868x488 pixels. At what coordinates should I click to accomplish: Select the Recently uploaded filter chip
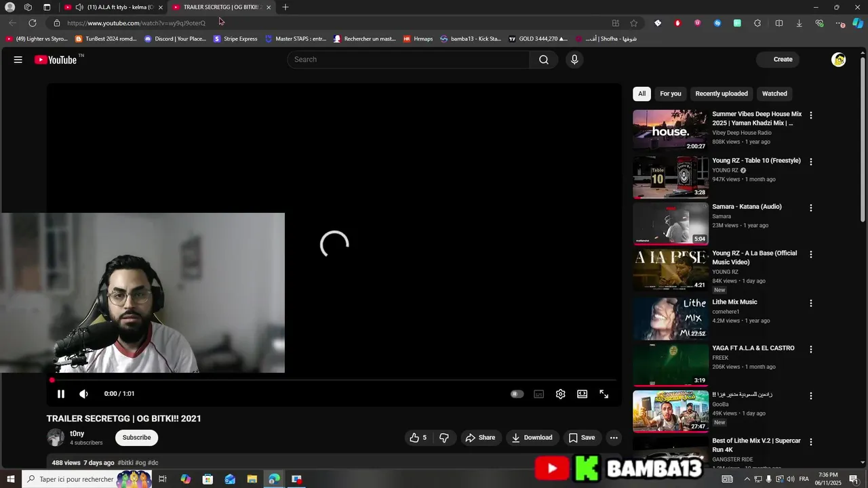(722, 94)
